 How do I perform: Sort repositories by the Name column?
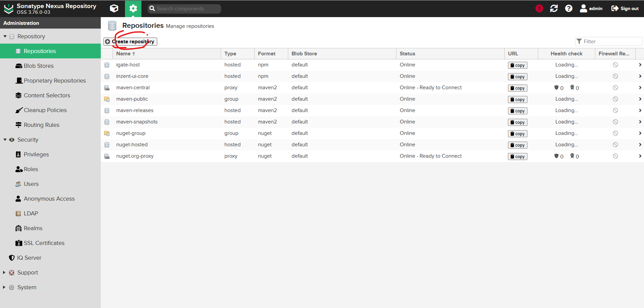click(x=125, y=53)
